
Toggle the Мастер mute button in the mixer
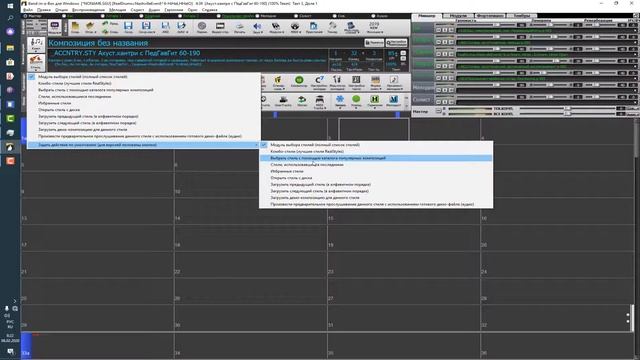tap(439, 111)
